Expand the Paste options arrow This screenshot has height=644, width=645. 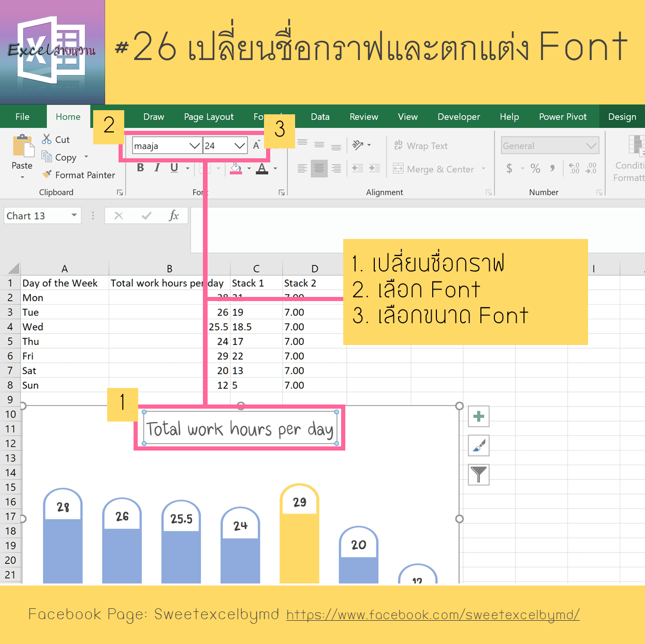[22, 177]
